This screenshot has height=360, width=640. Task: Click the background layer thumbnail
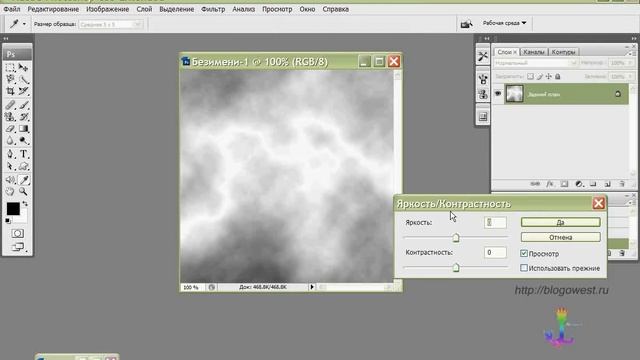(x=514, y=94)
